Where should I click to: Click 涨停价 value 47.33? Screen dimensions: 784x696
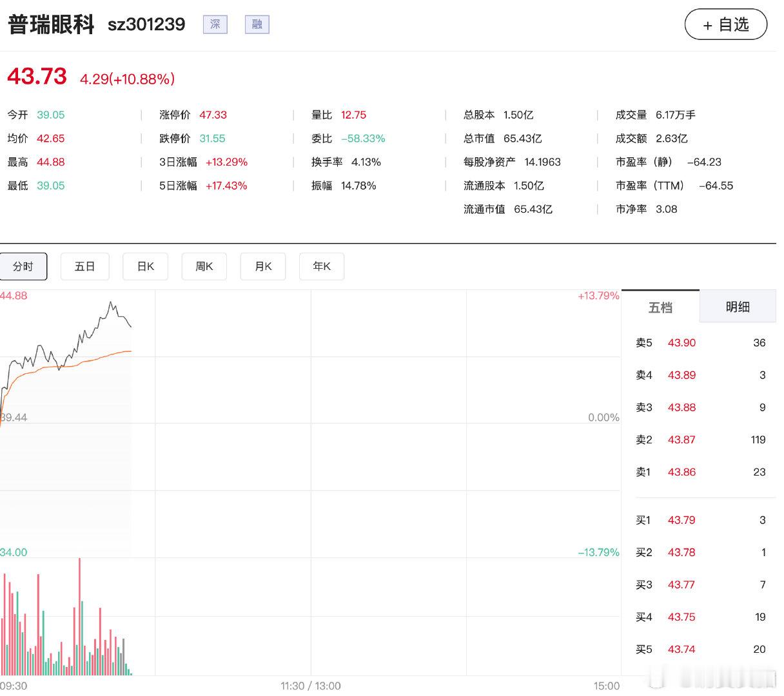[213, 115]
